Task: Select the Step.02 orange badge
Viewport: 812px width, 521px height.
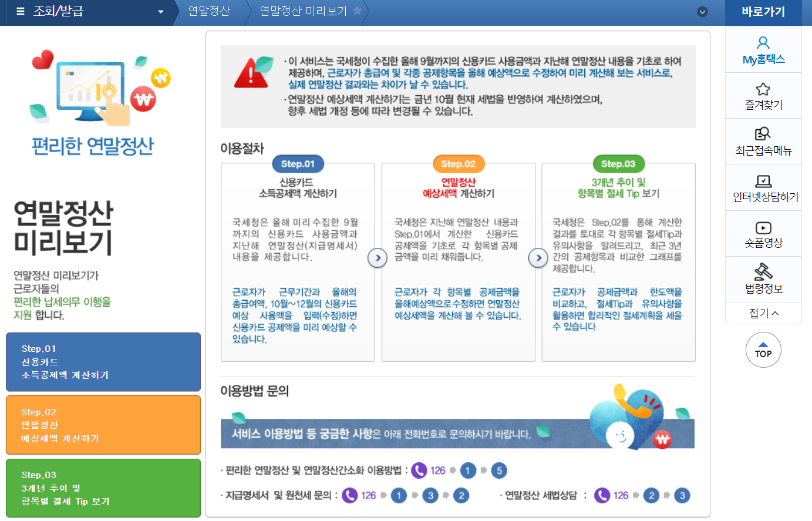Action: tap(458, 164)
